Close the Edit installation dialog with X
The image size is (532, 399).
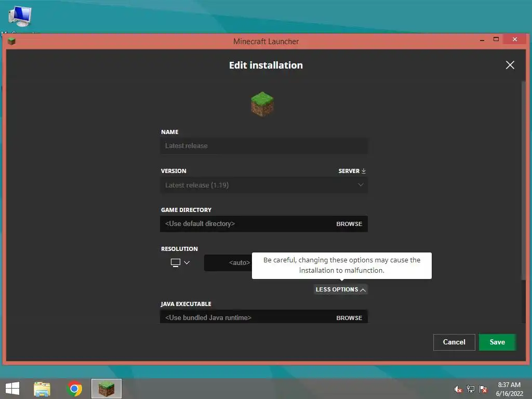tap(510, 65)
